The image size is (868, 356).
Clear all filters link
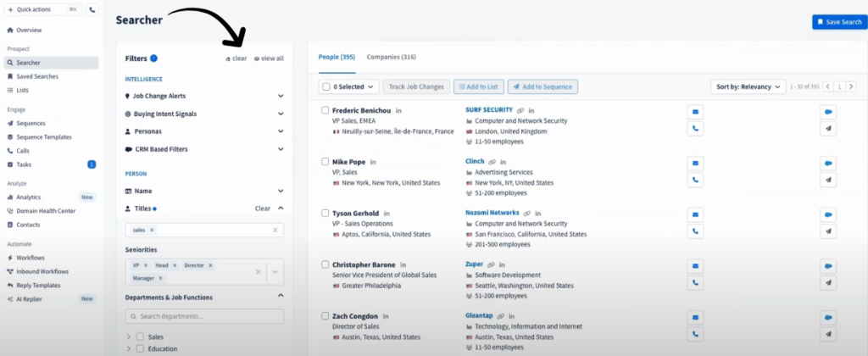coord(236,58)
